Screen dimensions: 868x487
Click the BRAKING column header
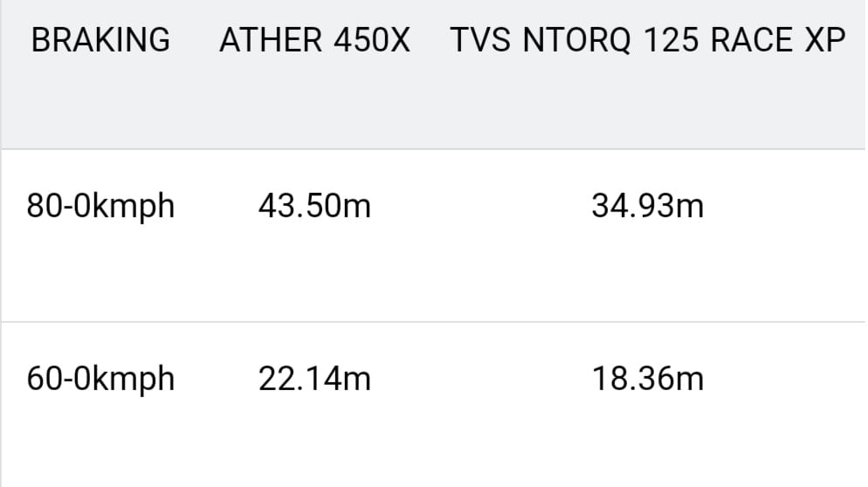coord(100,40)
